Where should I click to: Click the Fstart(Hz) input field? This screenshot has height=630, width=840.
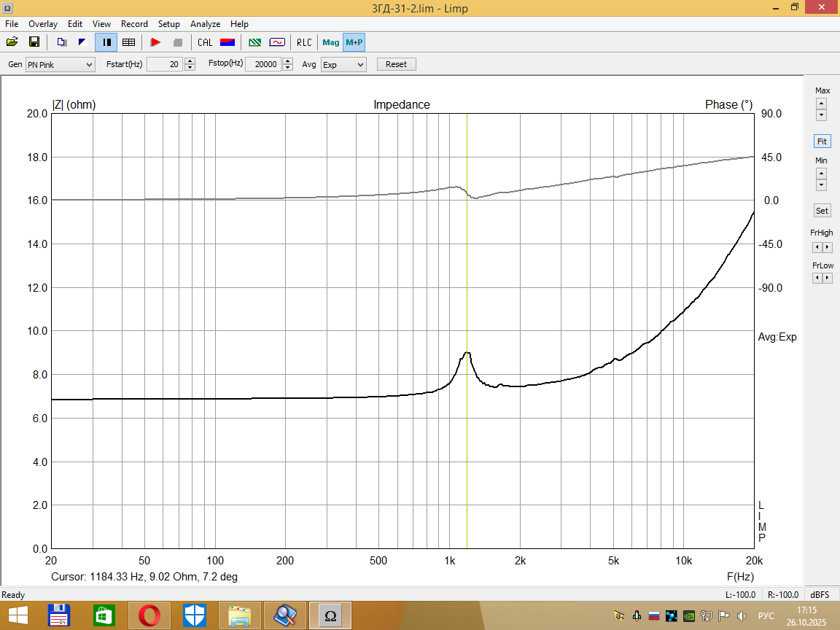tap(165, 64)
